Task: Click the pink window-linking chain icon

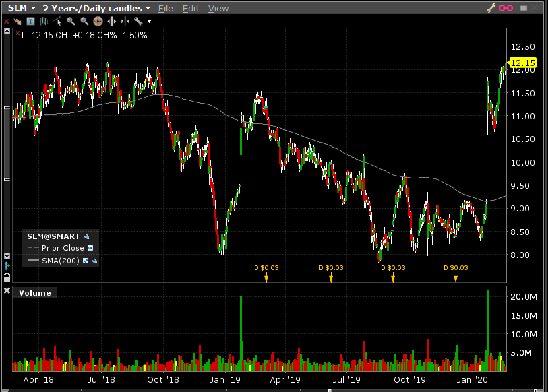Action: click(506, 8)
